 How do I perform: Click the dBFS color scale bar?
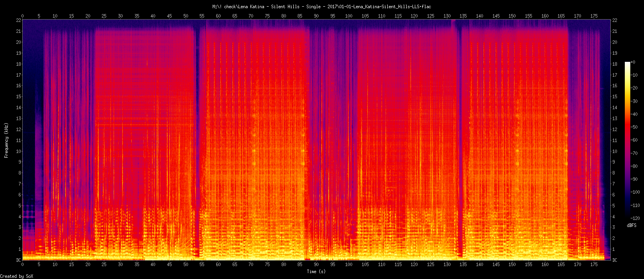pyautogui.click(x=628, y=140)
